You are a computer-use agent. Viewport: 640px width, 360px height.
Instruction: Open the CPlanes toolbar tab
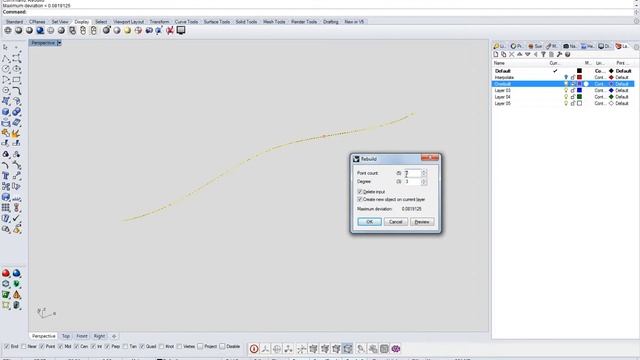point(37,22)
